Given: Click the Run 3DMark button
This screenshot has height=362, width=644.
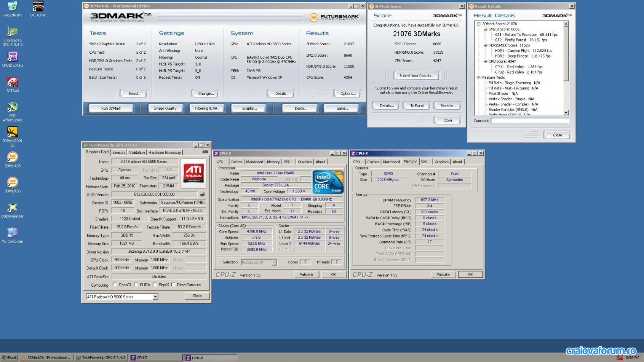Looking at the screenshot, I should 111,108.
